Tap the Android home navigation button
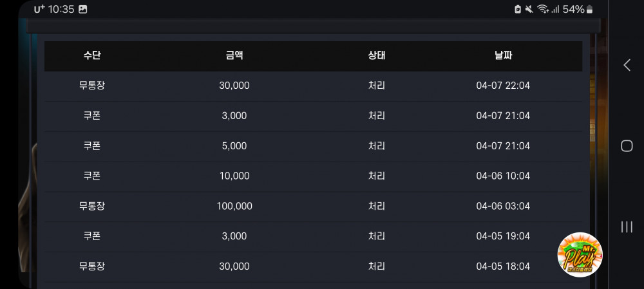Viewport: 644px width, 289px height. (x=627, y=145)
